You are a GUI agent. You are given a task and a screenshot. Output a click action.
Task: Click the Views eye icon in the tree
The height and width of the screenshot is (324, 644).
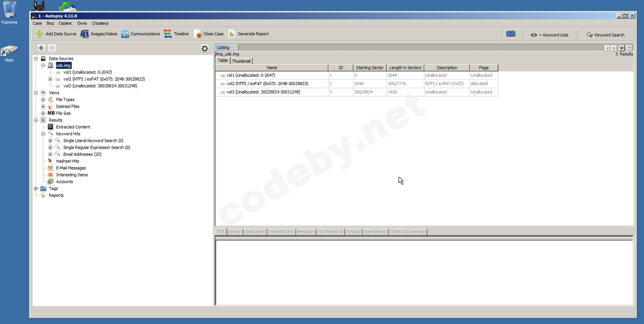pos(43,93)
